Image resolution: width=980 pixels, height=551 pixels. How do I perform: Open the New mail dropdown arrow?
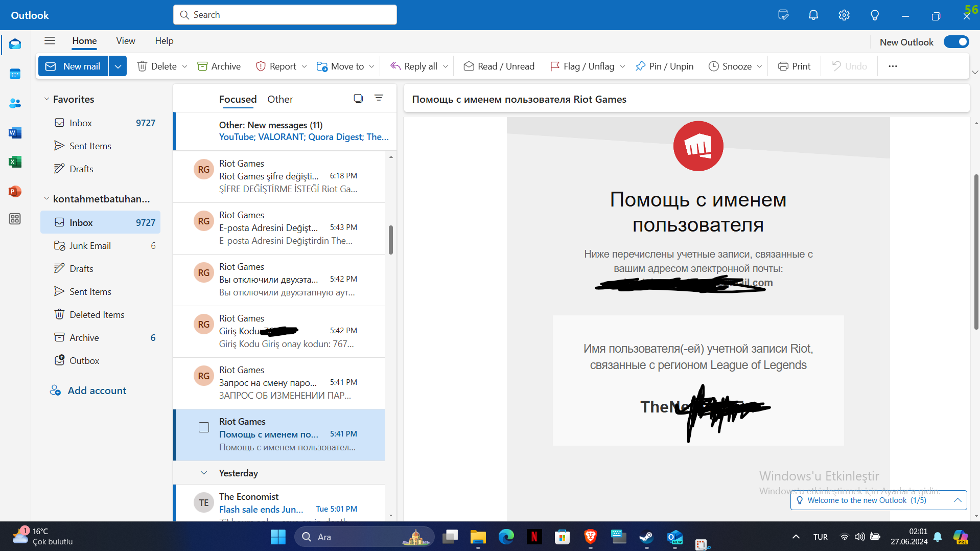click(x=118, y=66)
